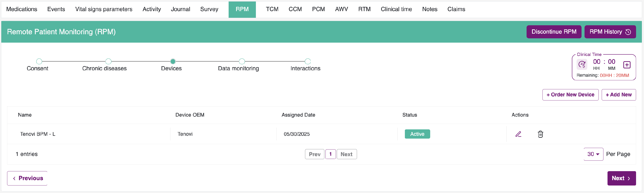Click the Assigned Date column header

pyautogui.click(x=298, y=115)
